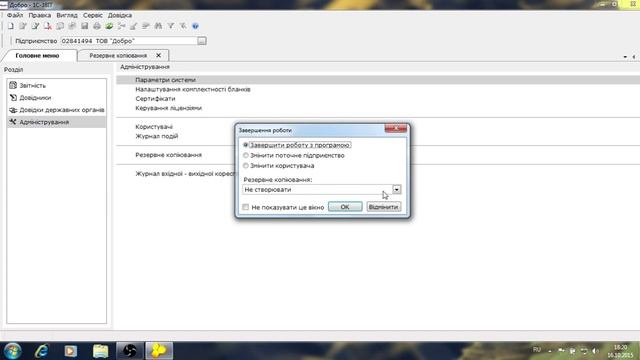Click the New document toolbar icon
Image resolution: width=640 pixels, height=360 pixels.
pos(11,26)
